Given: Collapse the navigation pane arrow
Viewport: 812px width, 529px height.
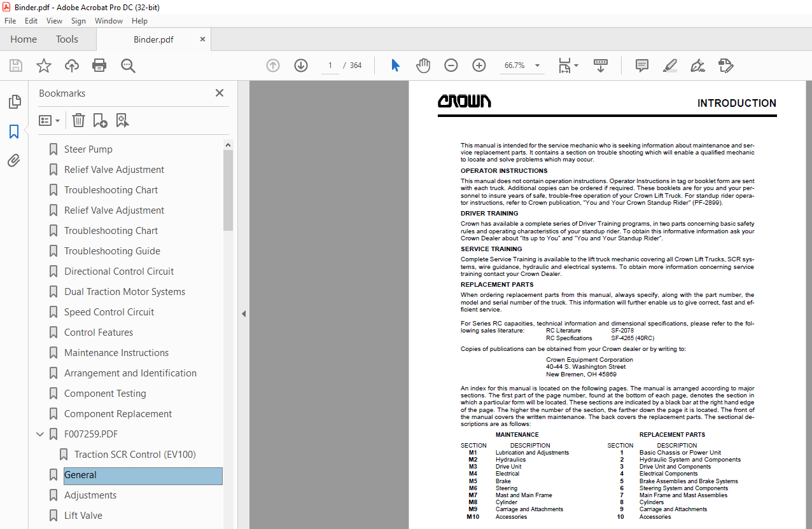Looking at the screenshot, I should click(243, 313).
